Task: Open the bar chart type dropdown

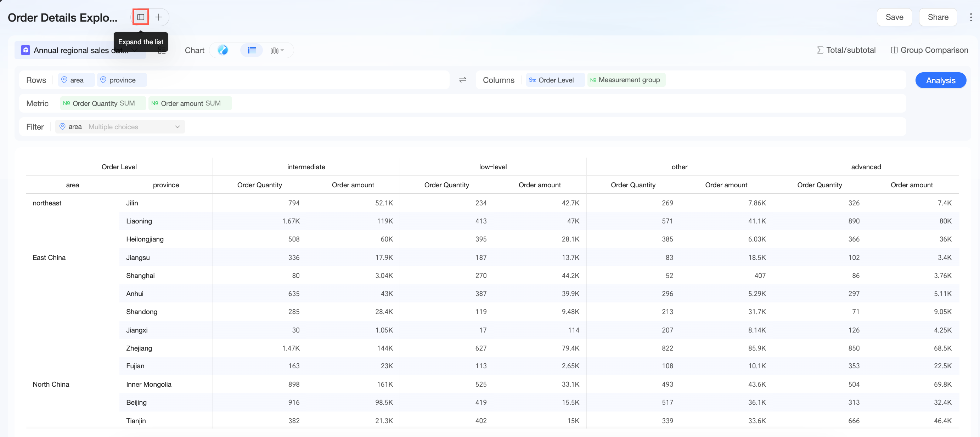Action: point(277,50)
